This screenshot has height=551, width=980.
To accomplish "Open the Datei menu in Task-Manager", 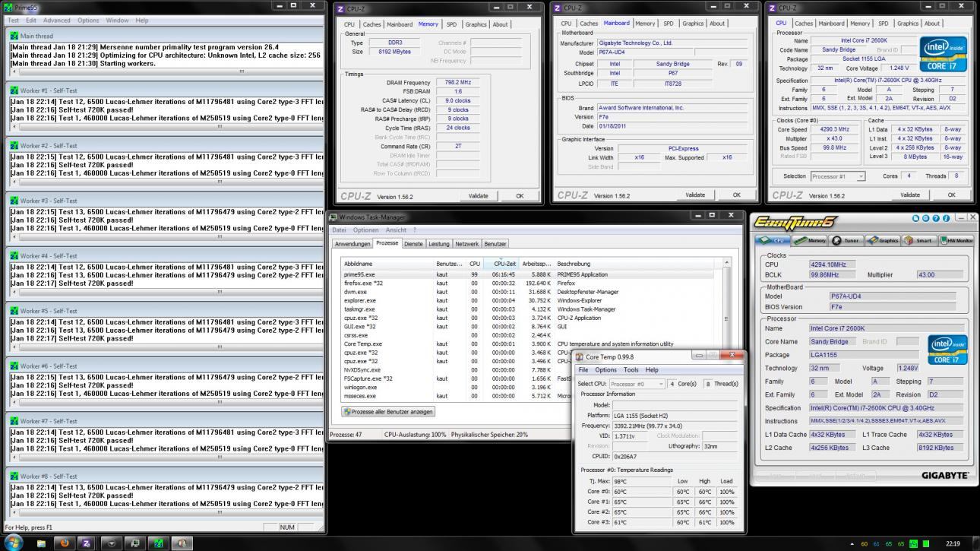I will coord(339,230).
